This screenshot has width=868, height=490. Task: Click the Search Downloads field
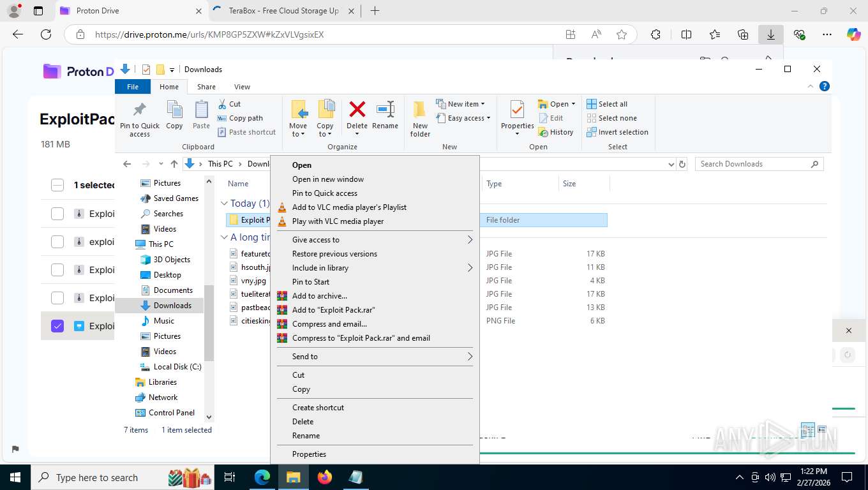(759, 164)
